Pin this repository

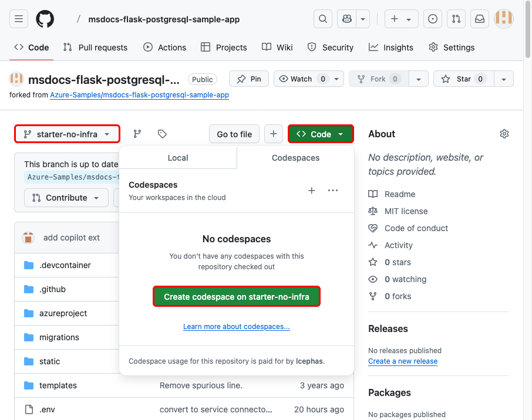coord(248,78)
